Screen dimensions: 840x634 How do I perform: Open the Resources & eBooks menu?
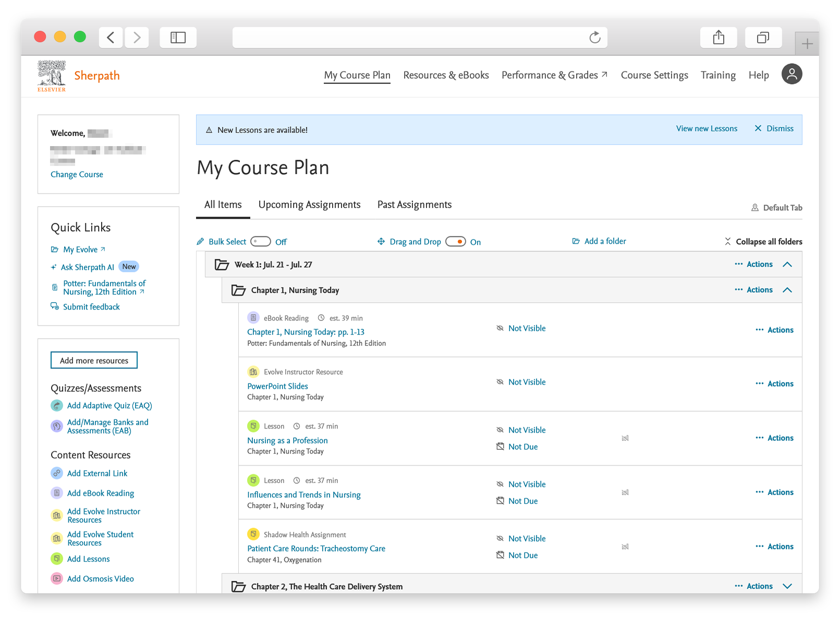tap(446, 75)
